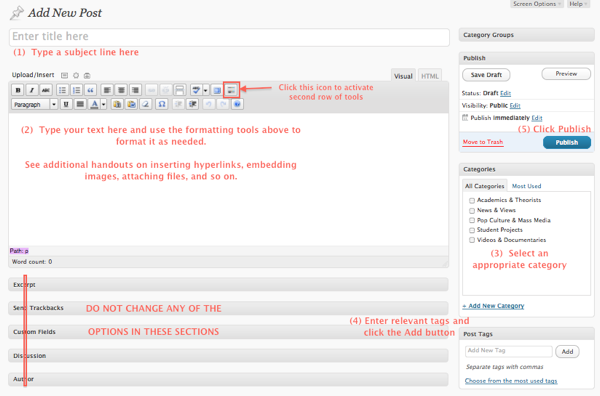Click the Add tag button
Screen dimensions: 600x396
tap(567, 352)
